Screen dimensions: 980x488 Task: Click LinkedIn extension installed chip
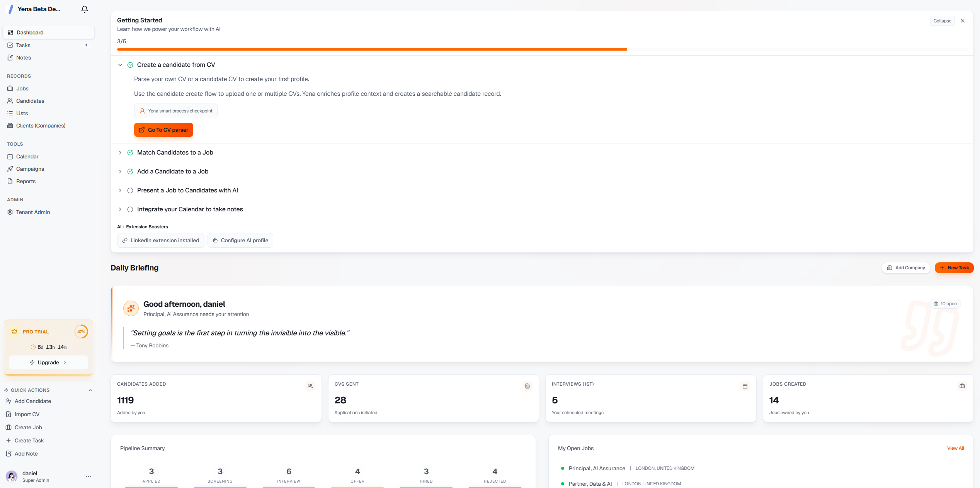click(161, 240)
